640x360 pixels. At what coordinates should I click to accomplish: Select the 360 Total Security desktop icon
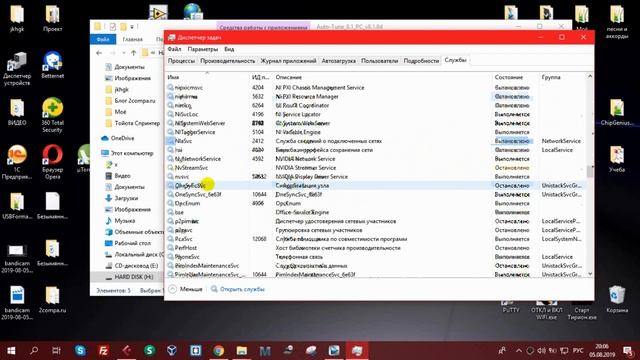pos(52,115)
